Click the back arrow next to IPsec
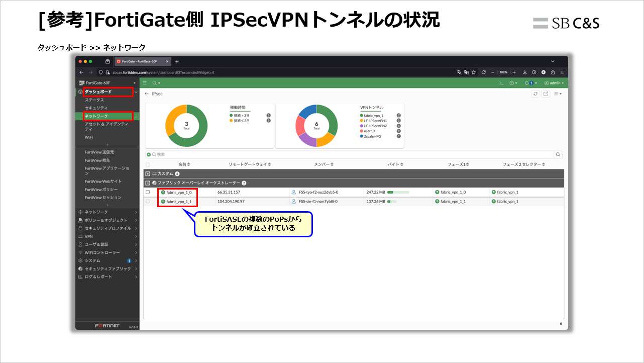The height and width of the screenshot is (363, 644). coord(146,94)
